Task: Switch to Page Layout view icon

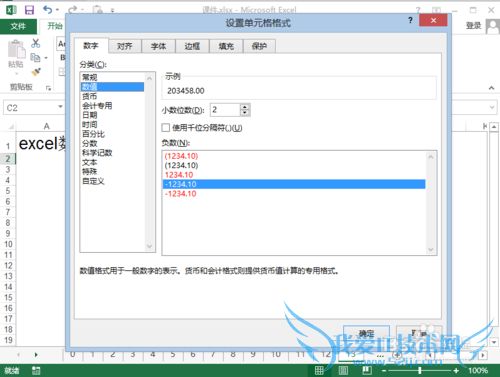Action: 343,370
